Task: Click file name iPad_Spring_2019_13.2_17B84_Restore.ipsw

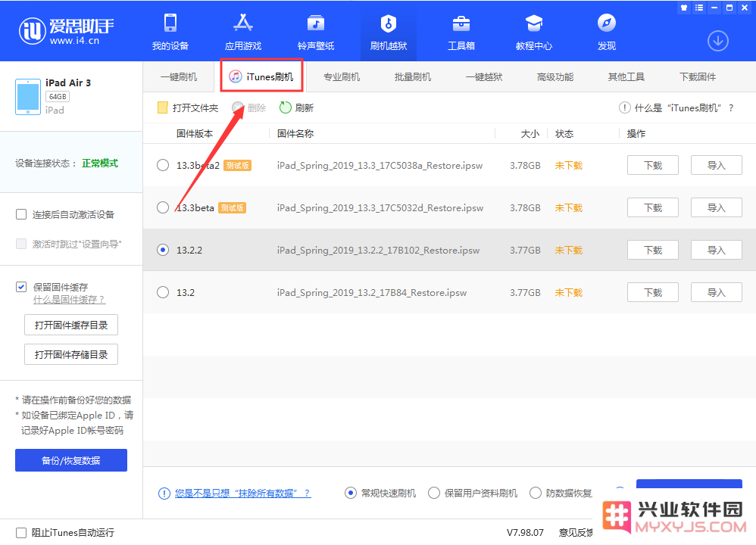Action: coord(372,293)
